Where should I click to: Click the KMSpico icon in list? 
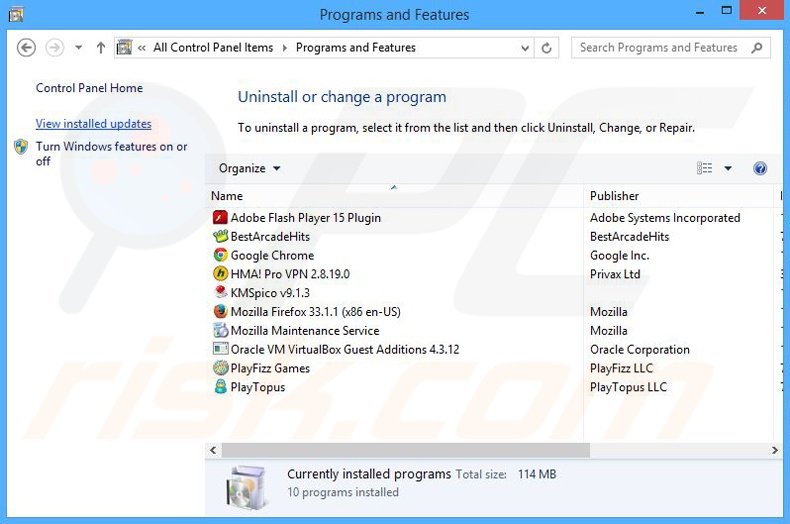[220, 292]
